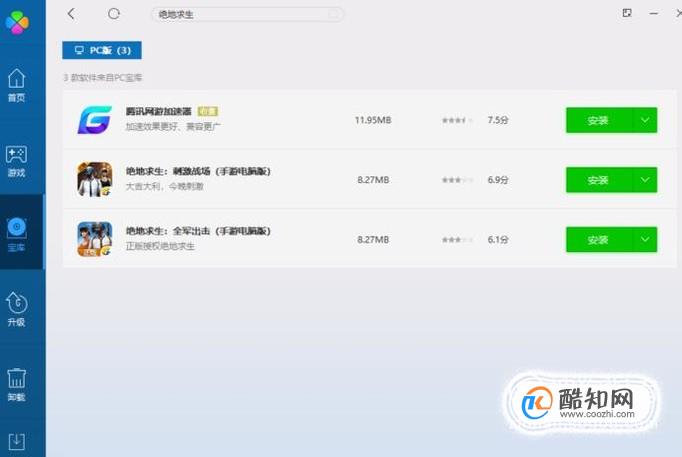Open 游戏 games section in sidebar
This screenshot has width=682, height=457.
coord(17,161)
